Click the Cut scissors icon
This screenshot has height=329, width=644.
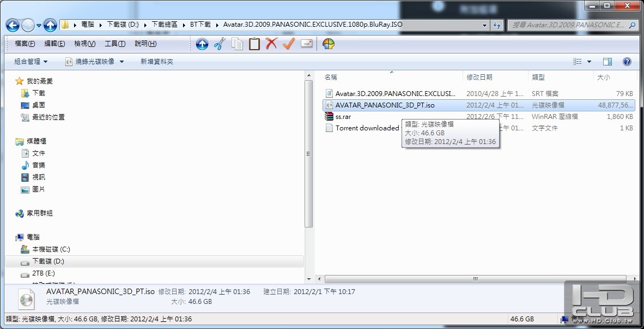pos(220,44)
